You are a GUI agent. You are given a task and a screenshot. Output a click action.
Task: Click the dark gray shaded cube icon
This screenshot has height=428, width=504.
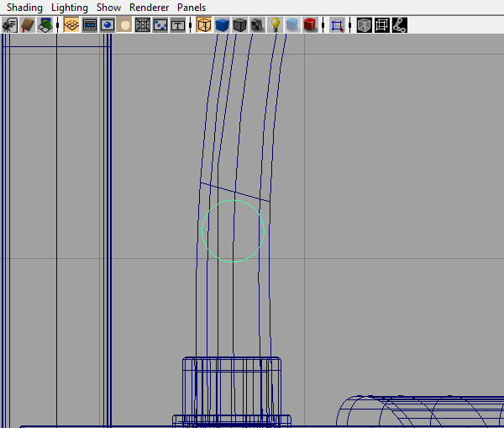(x=239, y=25)
